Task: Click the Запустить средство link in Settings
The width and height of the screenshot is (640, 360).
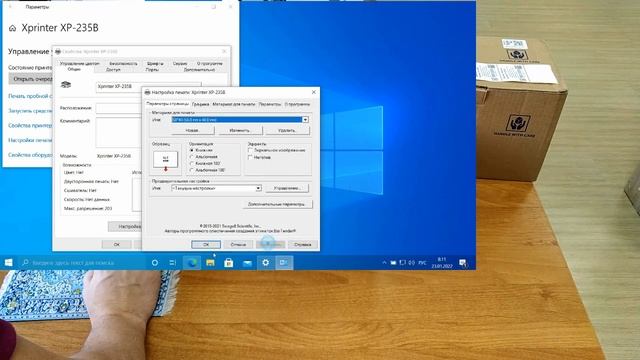Action: [x=31, y=111]
